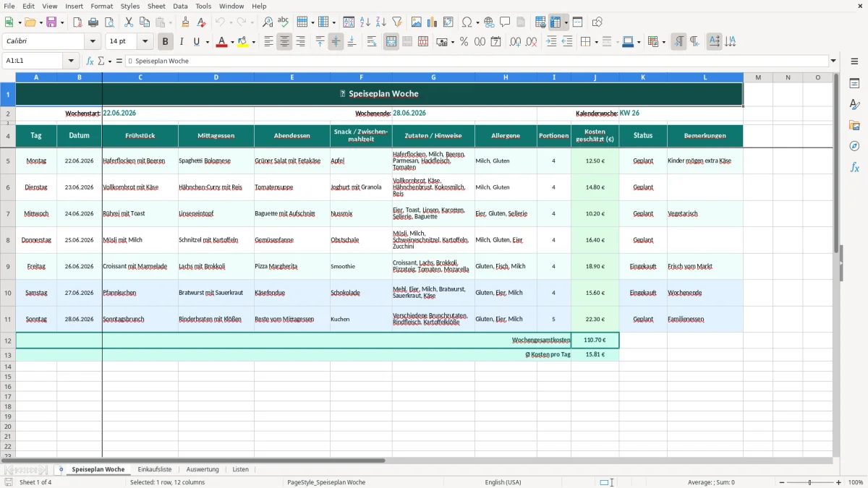Select column header M

[x=758, y=77]
